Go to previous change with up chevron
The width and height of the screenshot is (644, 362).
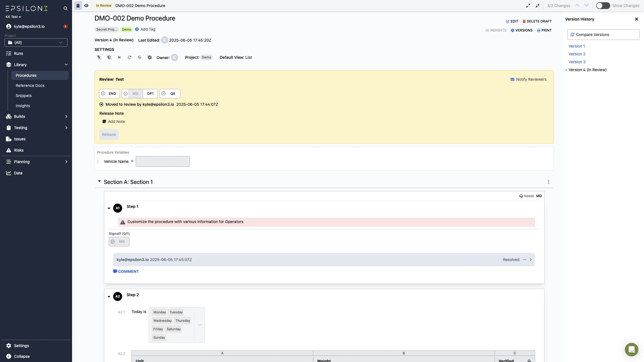click(x=577, y=5)
